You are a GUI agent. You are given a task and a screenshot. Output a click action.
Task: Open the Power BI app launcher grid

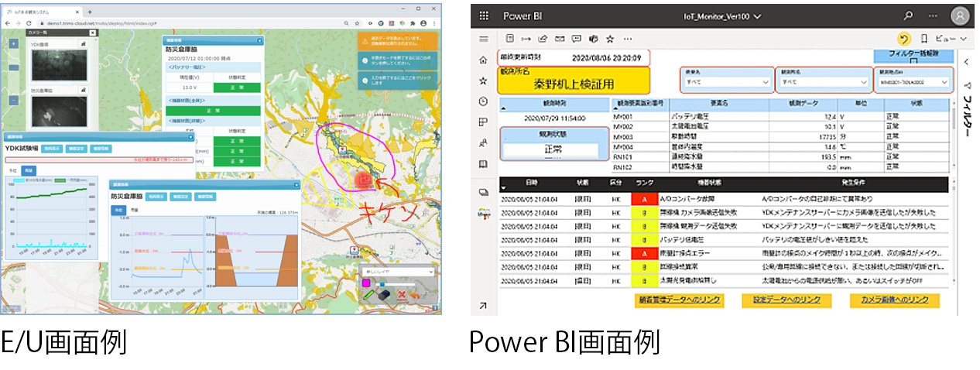tap(484, 15)
